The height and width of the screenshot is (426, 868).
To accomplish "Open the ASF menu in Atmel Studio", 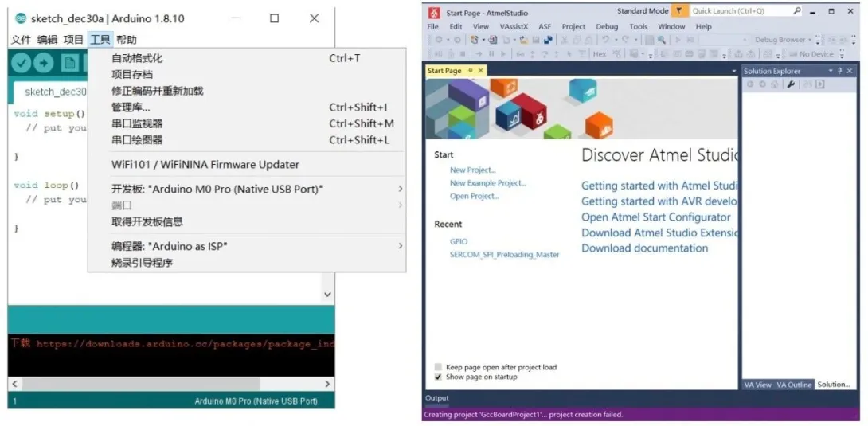I will [544, 26].
